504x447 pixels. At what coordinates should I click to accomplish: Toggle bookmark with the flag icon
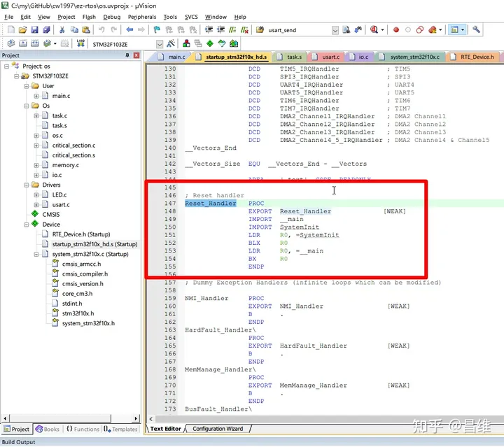[x=157, y=30]
